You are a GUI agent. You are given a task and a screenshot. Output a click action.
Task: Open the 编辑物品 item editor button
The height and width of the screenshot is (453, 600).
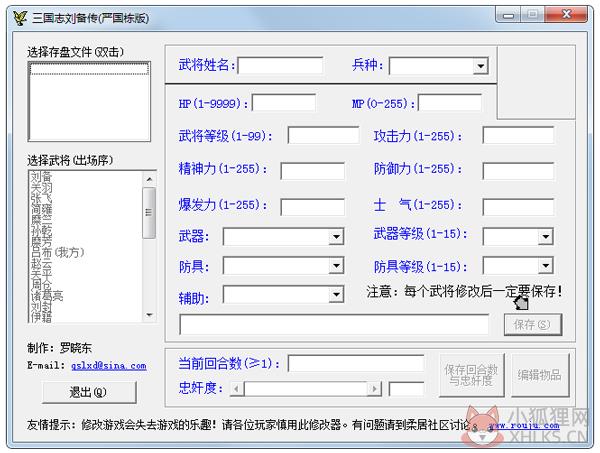click(x=540, y=375)
